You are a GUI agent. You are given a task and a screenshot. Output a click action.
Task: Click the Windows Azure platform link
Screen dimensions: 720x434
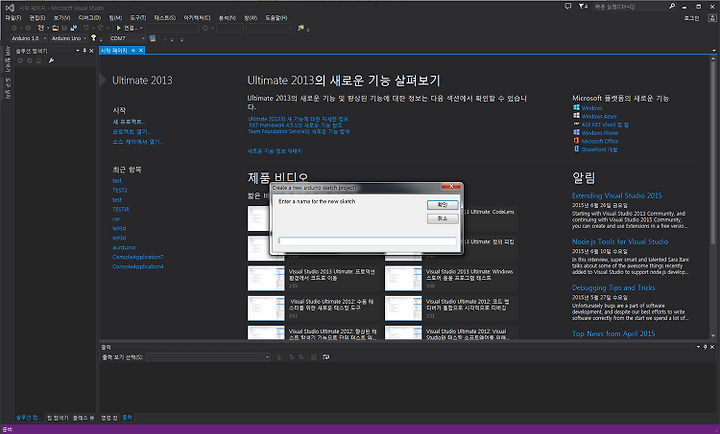tap(599, 117)
